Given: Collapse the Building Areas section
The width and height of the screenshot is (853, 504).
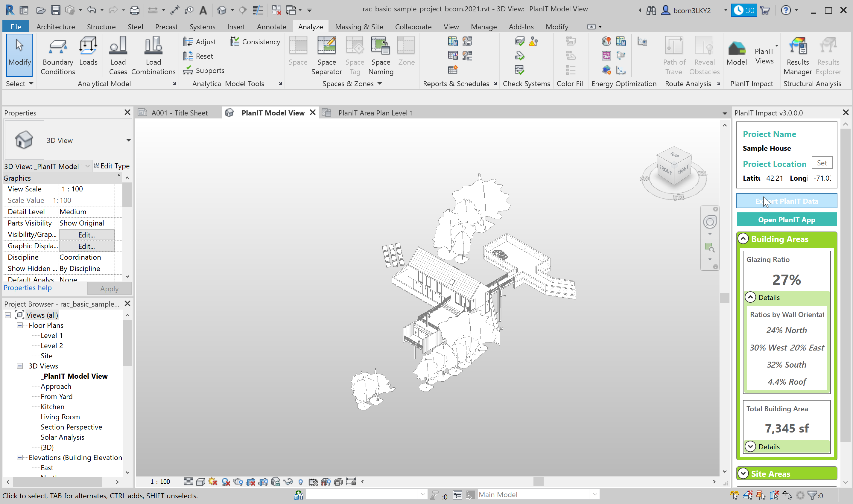Looking at the screenshot, I should 743,239.
